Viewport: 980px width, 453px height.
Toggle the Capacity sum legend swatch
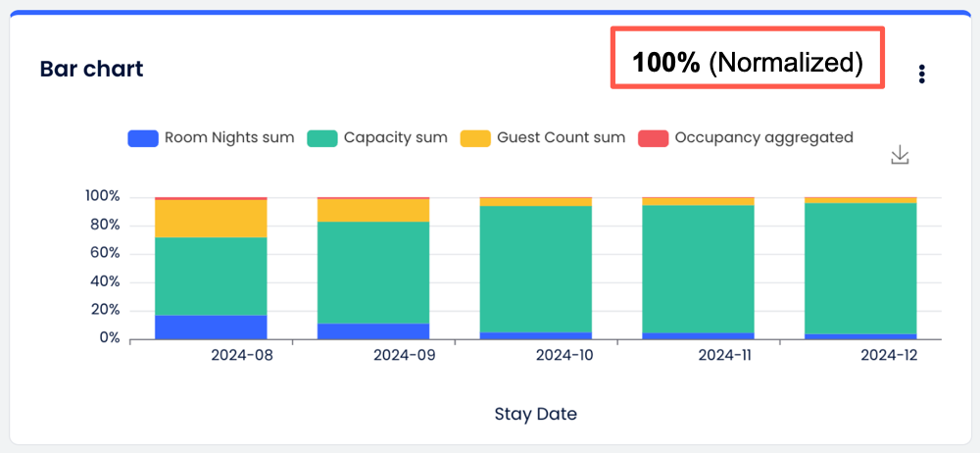pos(322,138)
